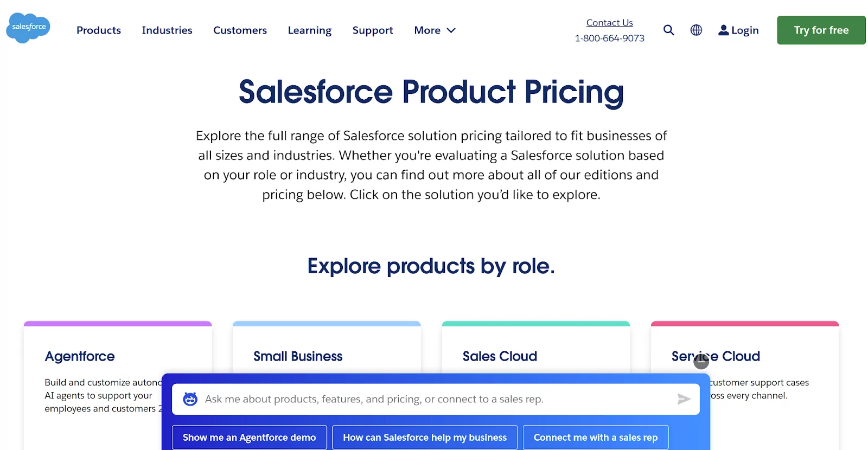Click the Salesforce cloud logo

pyautogui.click(x=28, y=28)
